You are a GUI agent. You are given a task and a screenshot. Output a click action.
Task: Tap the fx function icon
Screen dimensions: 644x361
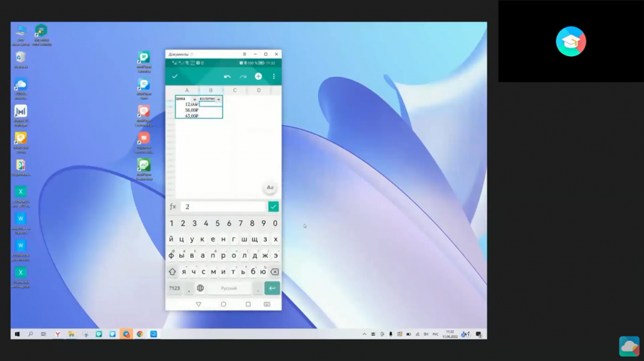point(173,206)
